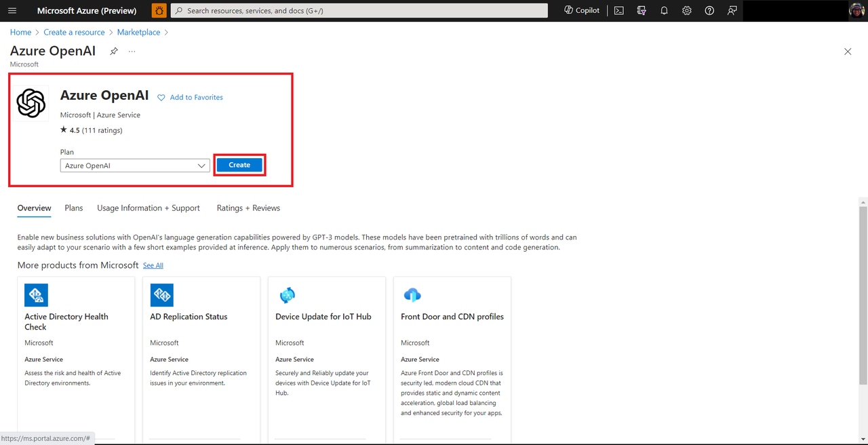Open the Usage Information + Support tab

149,208
